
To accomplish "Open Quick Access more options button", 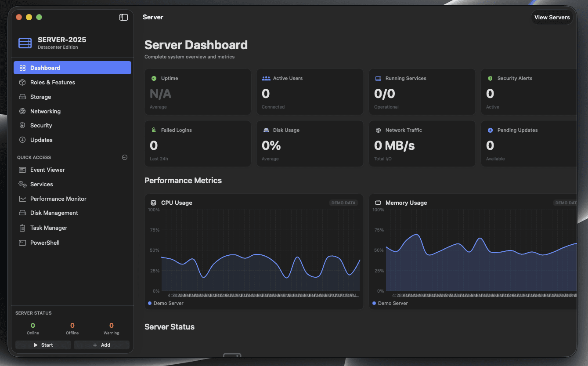I will point(125,157).
